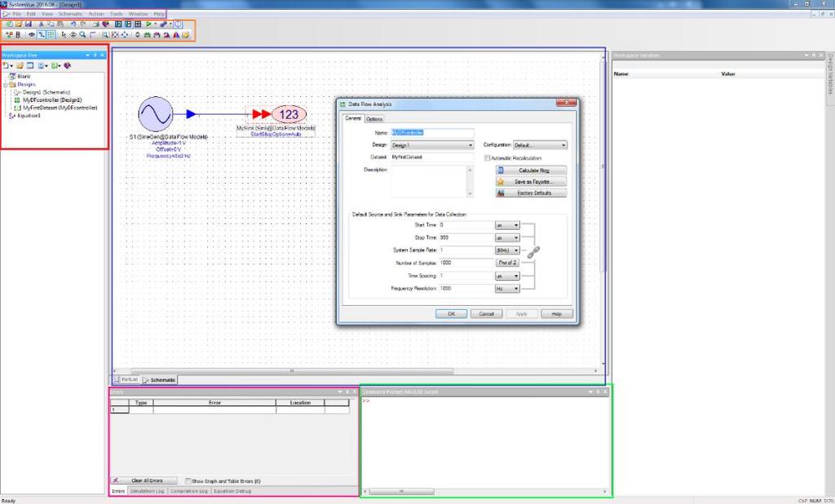This screenshot has width=835, height=504.
Task: Click the four-pane window layout icon
Action: coord(137,24)
